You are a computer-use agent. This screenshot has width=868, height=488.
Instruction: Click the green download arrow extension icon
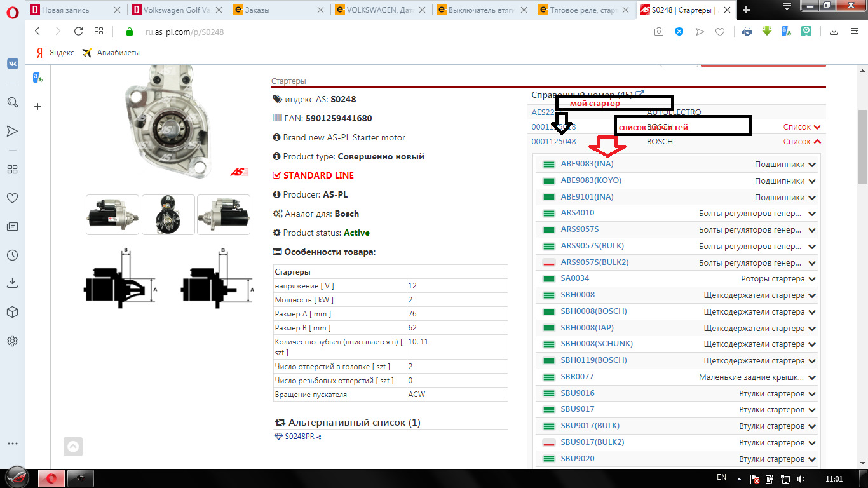767,31
